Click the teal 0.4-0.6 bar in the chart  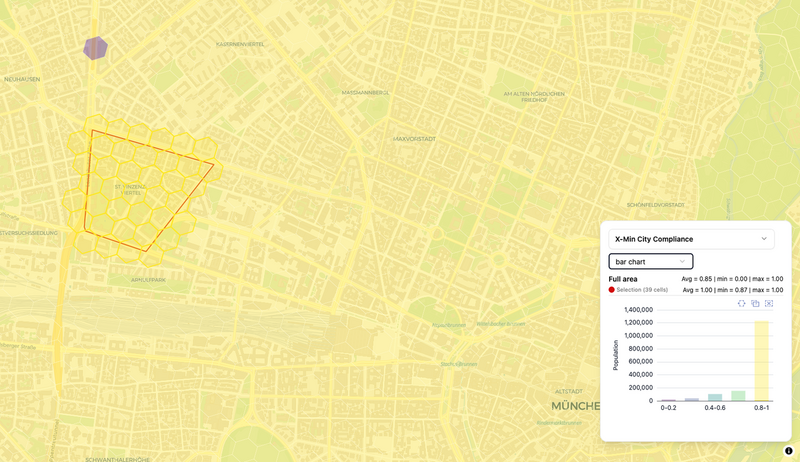[x=715, y=397]
